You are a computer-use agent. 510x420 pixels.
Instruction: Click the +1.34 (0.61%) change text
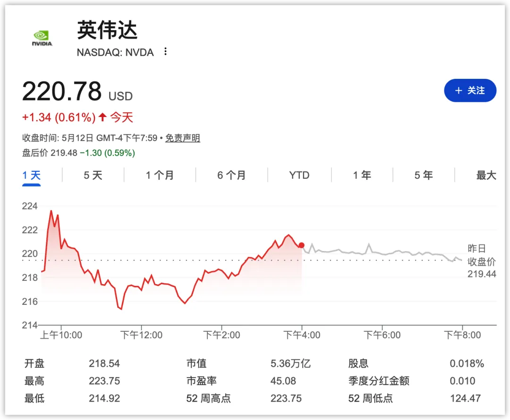[59, 118]
